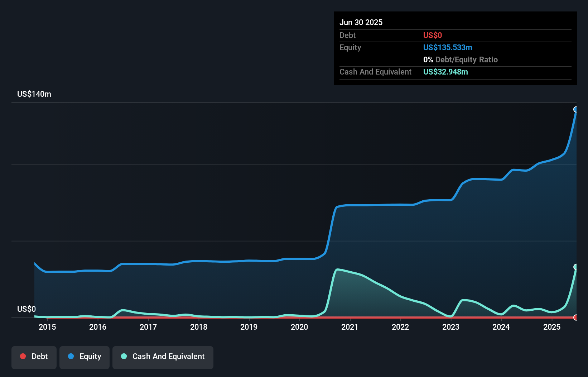Click the US$32.948m cash value
This screenshot has width=588, height=377.
(x=445, y=72)
